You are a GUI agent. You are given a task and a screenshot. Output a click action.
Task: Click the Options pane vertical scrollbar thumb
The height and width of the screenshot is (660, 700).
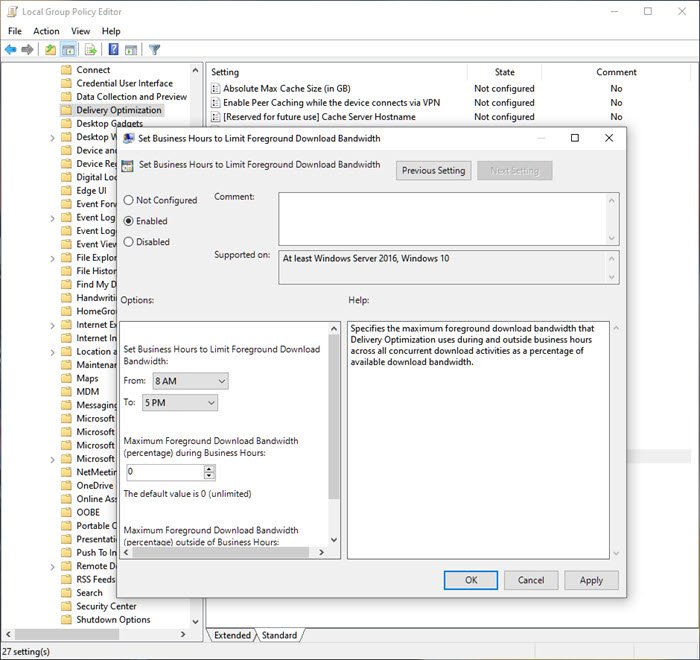click(x=334, y=418)
